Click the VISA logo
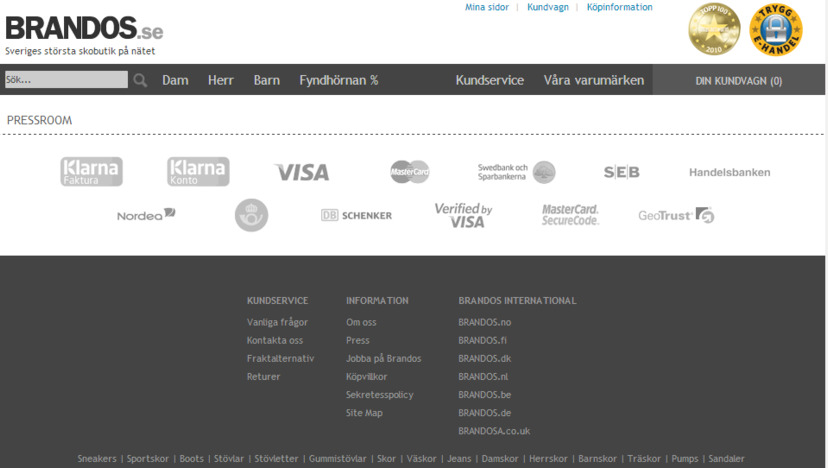This screenshot has width=828, height=468. click(x=302, y=172)
